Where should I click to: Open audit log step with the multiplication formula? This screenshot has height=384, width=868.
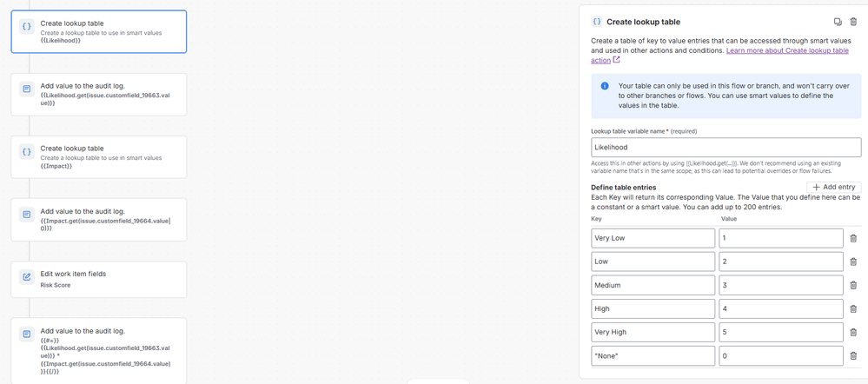[99, 351]
